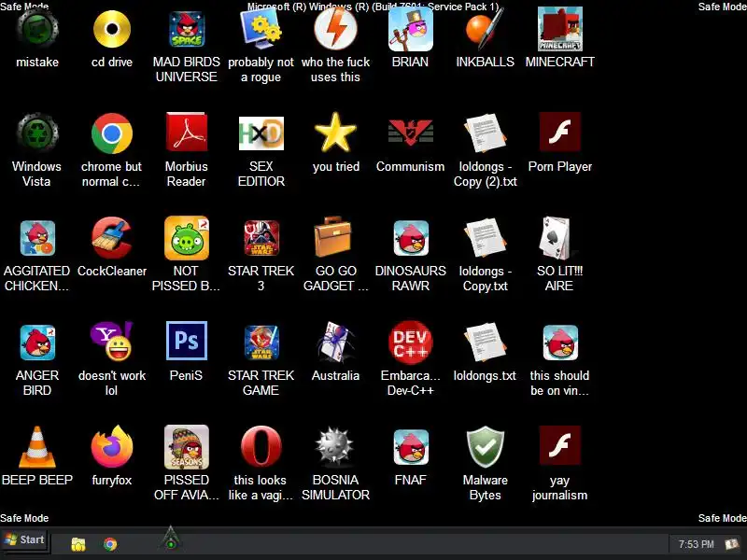Launch the Flash icon above 'Player' label
Image resolution: width=747 pixels, height=560 pixels.
[x=559, y=132]
